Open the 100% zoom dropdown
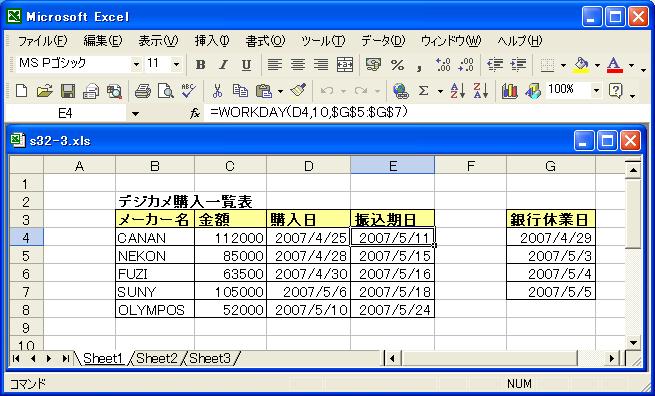The height and width of the screenshot is (396, 655). pos(596,90)
